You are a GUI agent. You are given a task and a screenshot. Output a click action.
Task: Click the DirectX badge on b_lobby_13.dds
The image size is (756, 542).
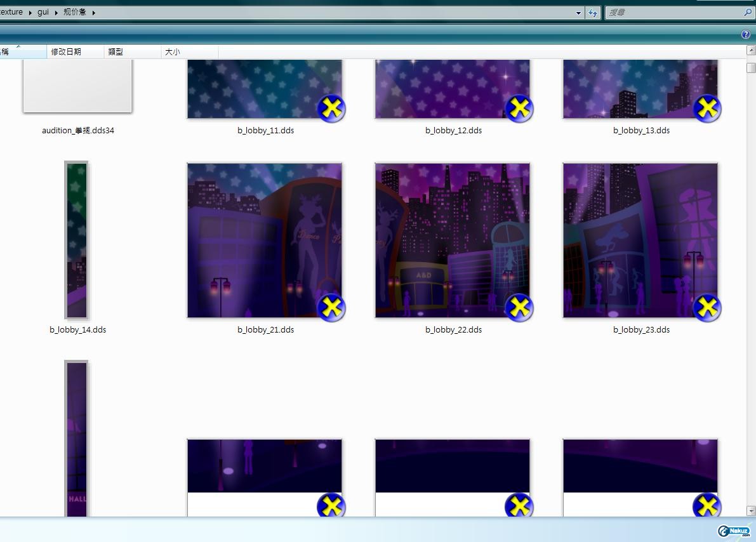707,109
